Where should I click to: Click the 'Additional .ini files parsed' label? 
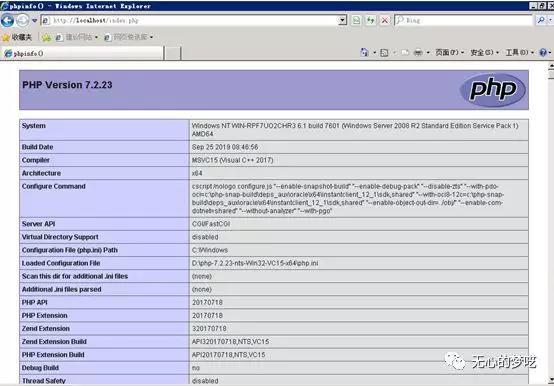[x=61, y=289]
